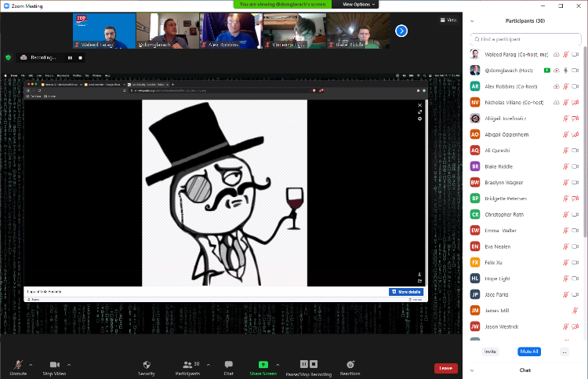The width and height of the screenshot is (588, 379).
Task: Collapse the Chat panel chevron
Action: 472,370
